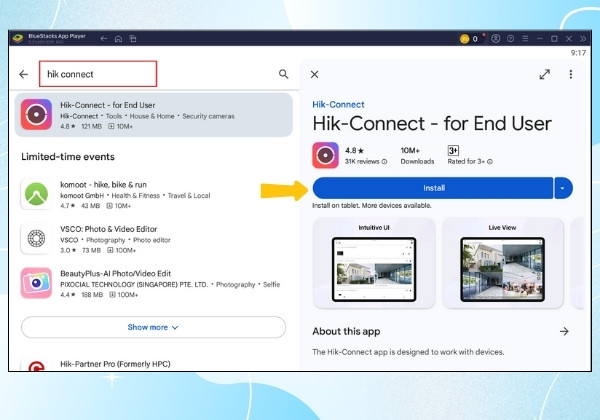
Task: Open BlueStacks help question icon
Action: (x=510, y=39)
